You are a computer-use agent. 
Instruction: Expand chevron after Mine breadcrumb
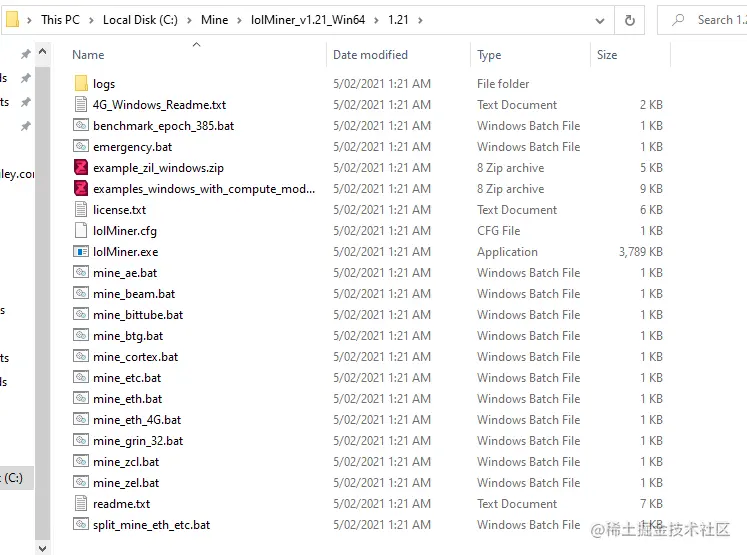tap(239, 20)
